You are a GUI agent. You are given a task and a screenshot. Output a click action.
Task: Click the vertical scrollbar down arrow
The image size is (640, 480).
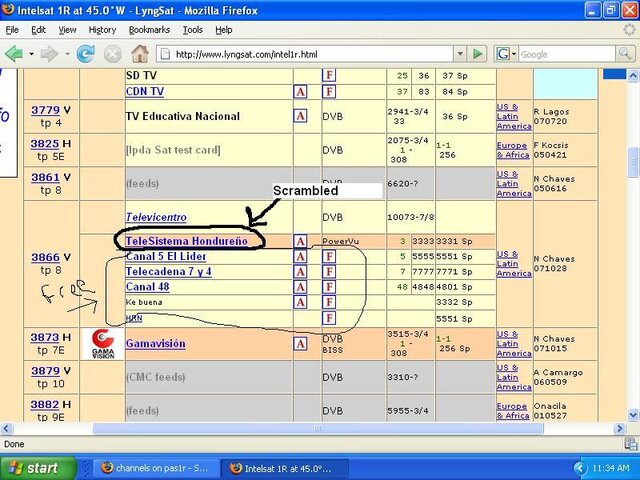[x=633, y=415]
